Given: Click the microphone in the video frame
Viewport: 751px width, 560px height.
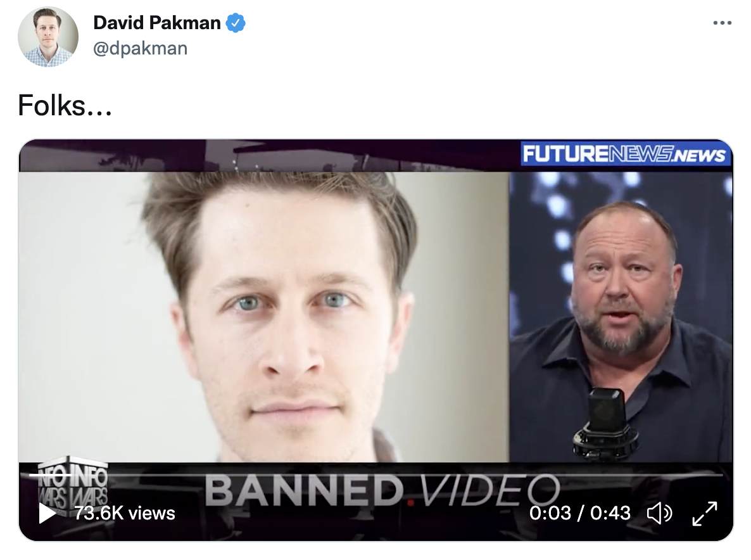Looking at the screenshot, I should coord(606,423).
